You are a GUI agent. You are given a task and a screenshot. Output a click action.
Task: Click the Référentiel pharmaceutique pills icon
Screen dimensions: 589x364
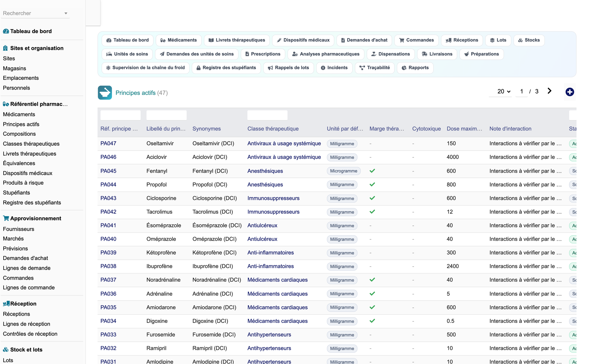(x=6, y=104)
